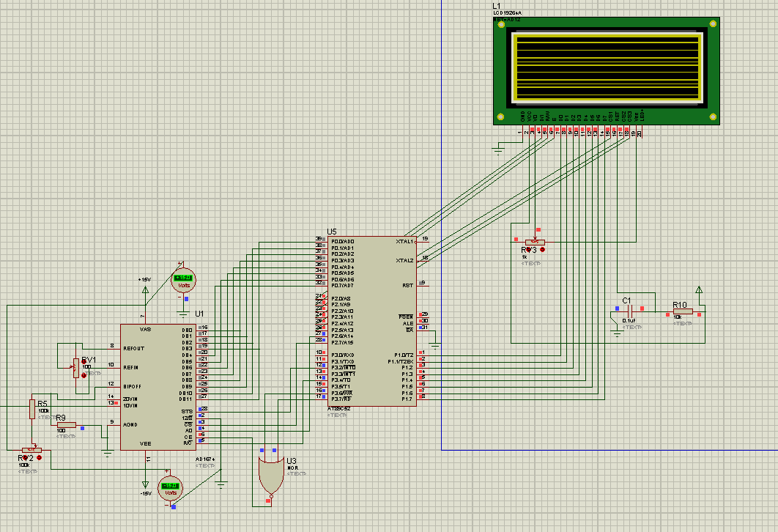Click the XTAL1 pin label

(404, 242)
